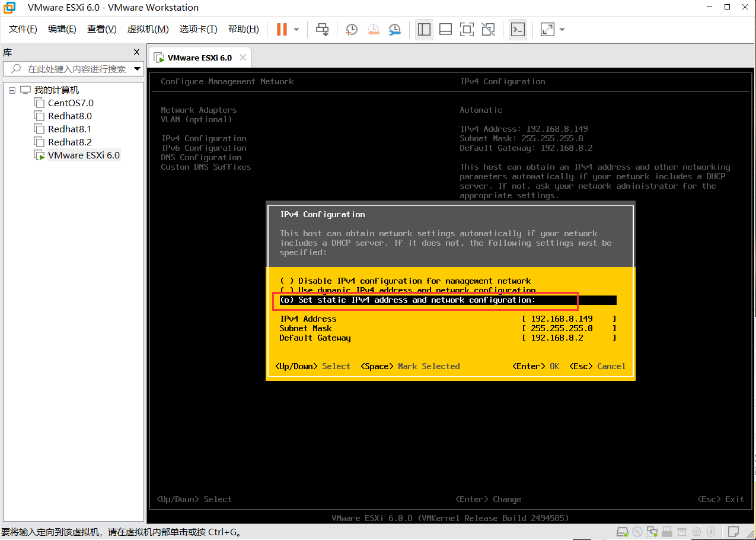Open the 选项卡(T) menu
756x540 pixels.
tap(198, 29)
